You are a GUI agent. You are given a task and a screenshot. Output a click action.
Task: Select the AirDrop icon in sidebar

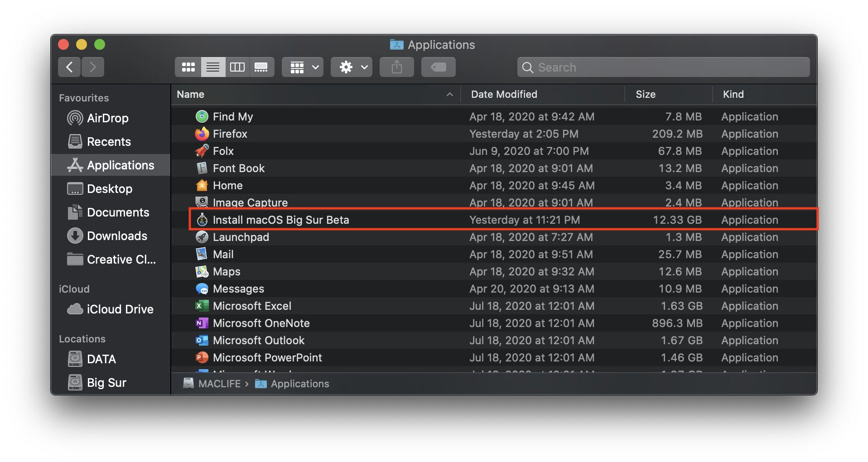(x=74, y=118)
